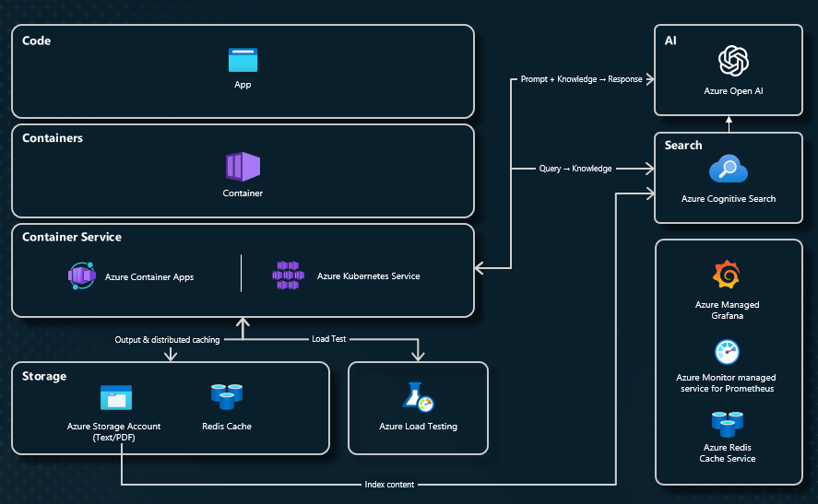This screenshot has width=818, height=504.
Task: Select the "Azure Managed Grafana" label
Action: coord(728,311)
